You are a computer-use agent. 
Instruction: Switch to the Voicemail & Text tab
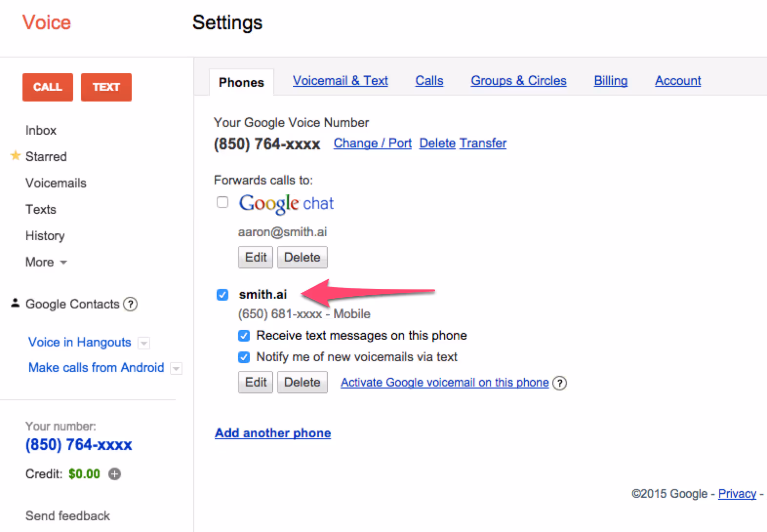click(x=340, y=81)
